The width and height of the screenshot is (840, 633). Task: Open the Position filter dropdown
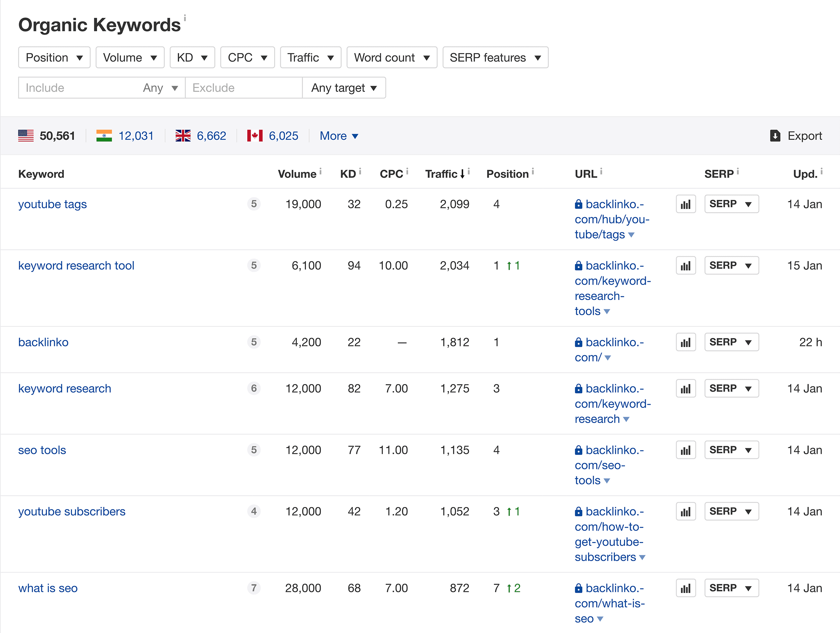pos(54,57)
